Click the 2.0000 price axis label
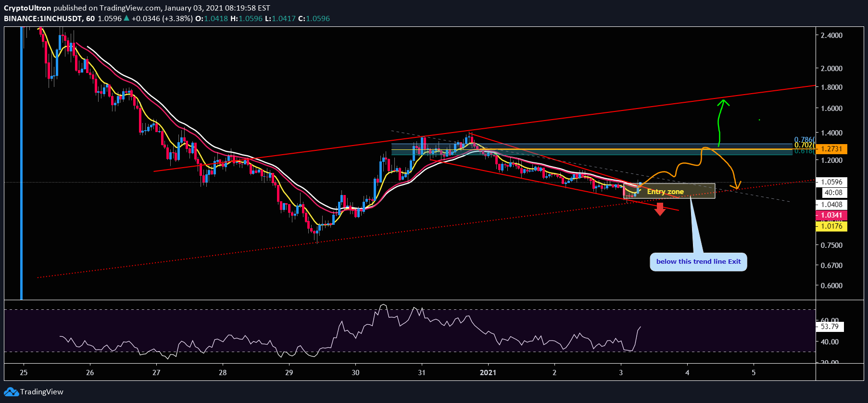This screenshot has height=403, width=868. click(831, 69)
